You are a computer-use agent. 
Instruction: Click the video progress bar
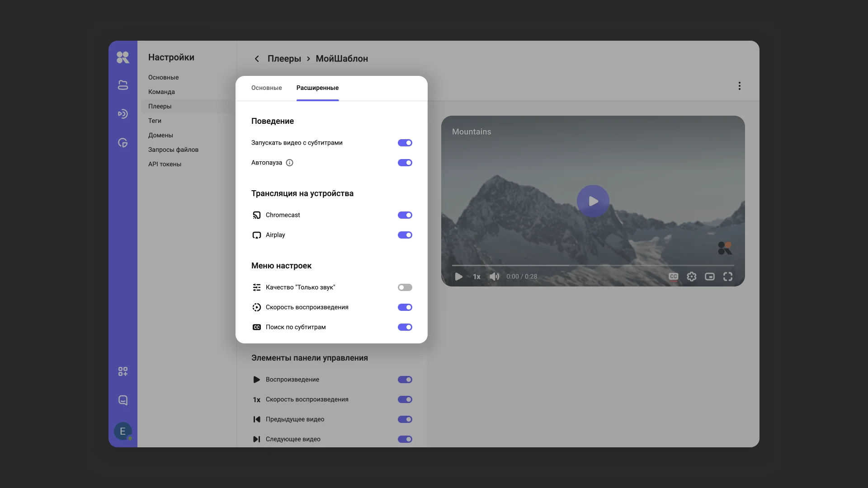[x=592, y=265]
